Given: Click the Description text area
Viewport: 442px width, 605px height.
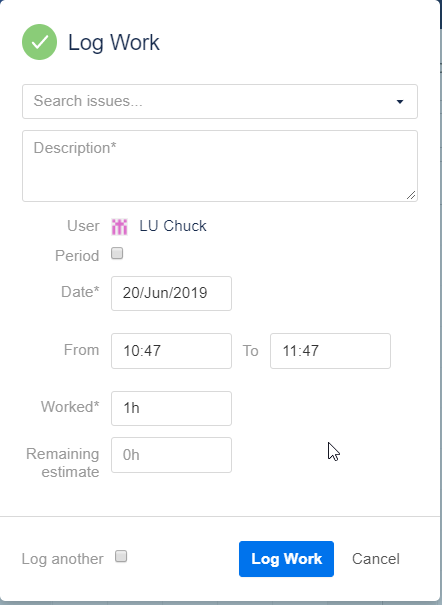Looking at the screenshot, I should point(220,166).
